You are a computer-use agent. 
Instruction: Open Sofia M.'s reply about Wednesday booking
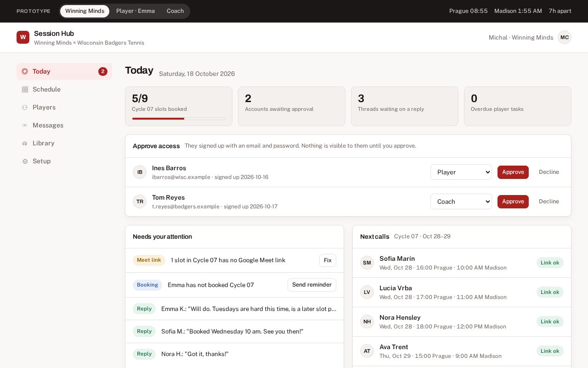click(234, 331)
